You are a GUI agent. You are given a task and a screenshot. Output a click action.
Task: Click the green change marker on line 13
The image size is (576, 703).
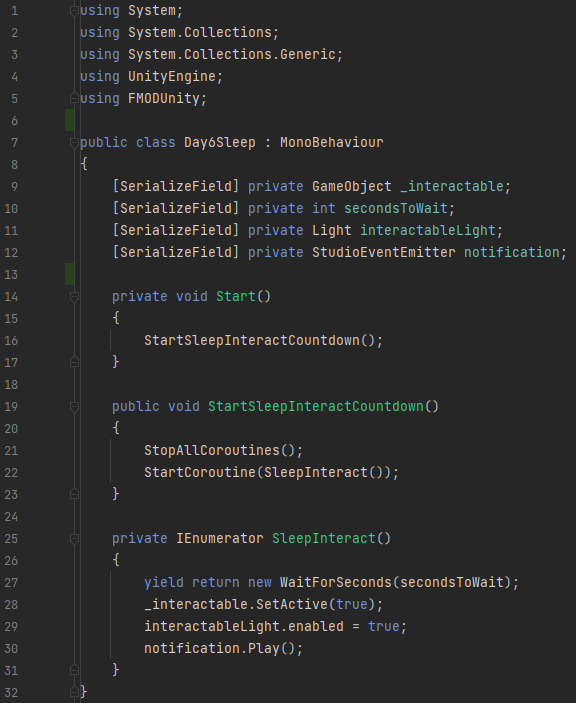click(69, 274)
